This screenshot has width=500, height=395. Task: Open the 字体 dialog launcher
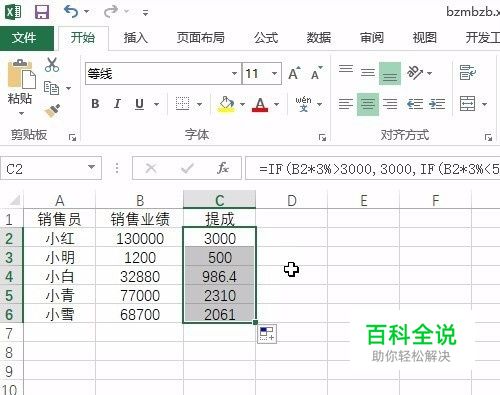322,137
